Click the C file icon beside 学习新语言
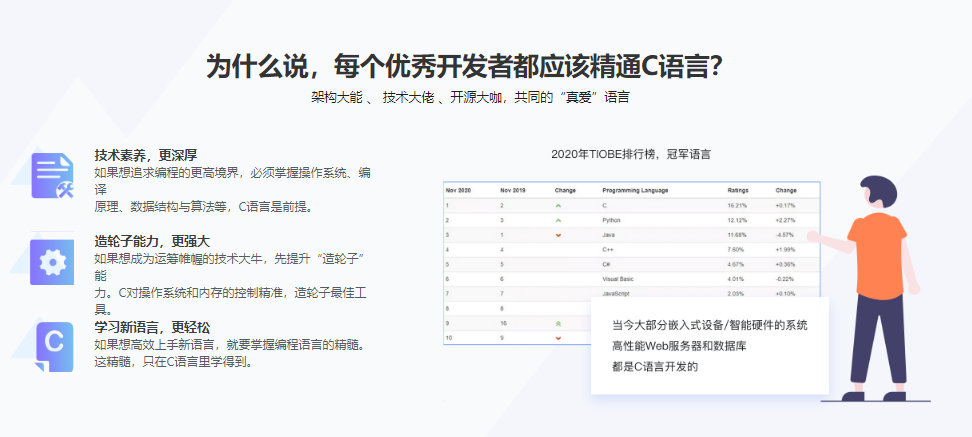972x437 pixels. 53,347
